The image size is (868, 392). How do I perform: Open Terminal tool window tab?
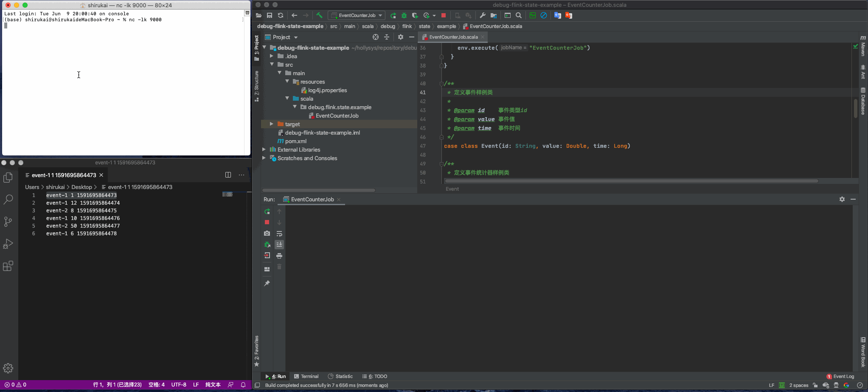click(306, 376)
